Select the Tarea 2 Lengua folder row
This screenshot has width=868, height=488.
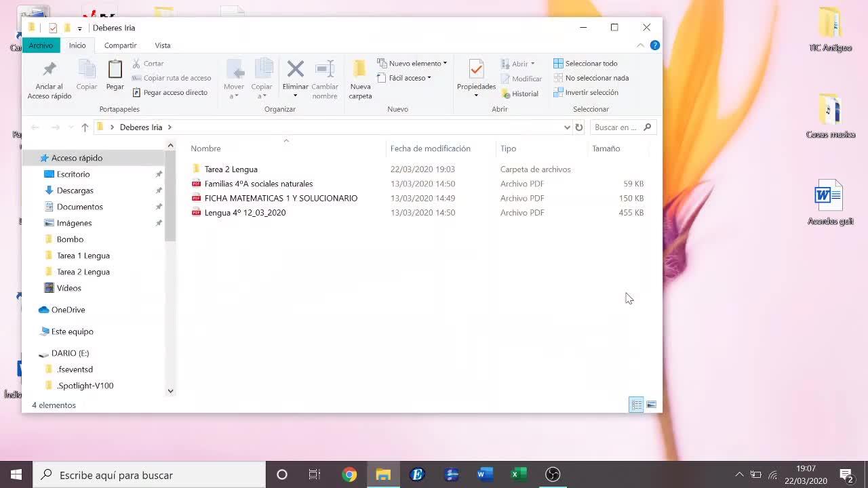coord(418,169)
